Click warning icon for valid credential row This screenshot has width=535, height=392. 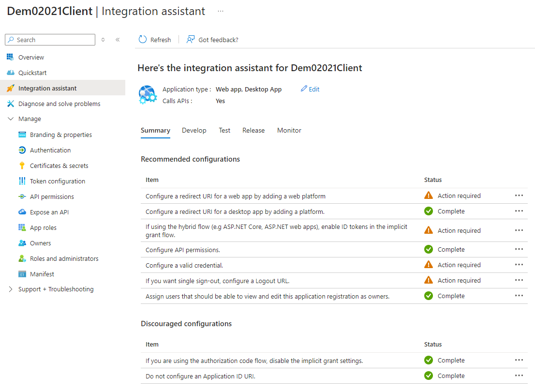coord(429,265)
